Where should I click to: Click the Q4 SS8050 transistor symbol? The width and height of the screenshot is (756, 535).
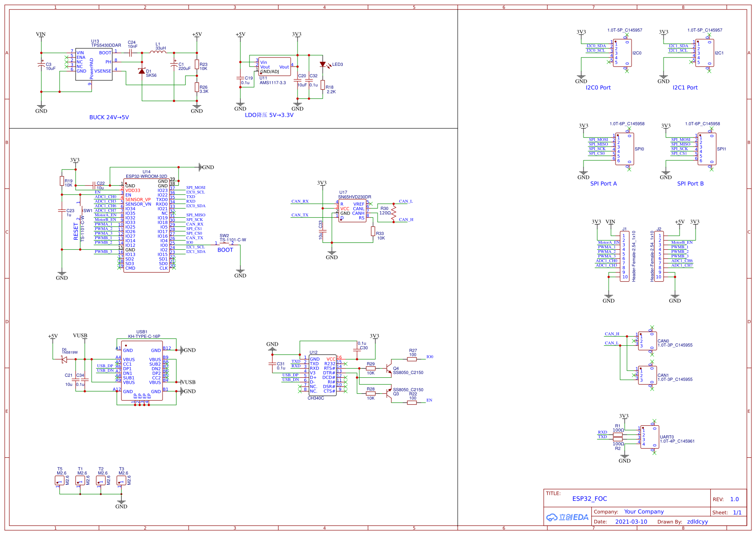389,368
